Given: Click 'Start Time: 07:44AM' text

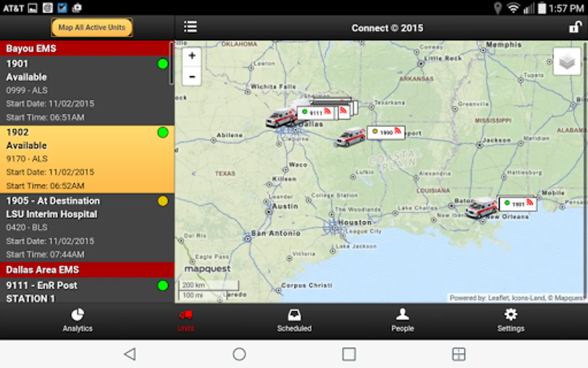Looking at the screenshot, I should pyautogui.click(x=45, y=254).
